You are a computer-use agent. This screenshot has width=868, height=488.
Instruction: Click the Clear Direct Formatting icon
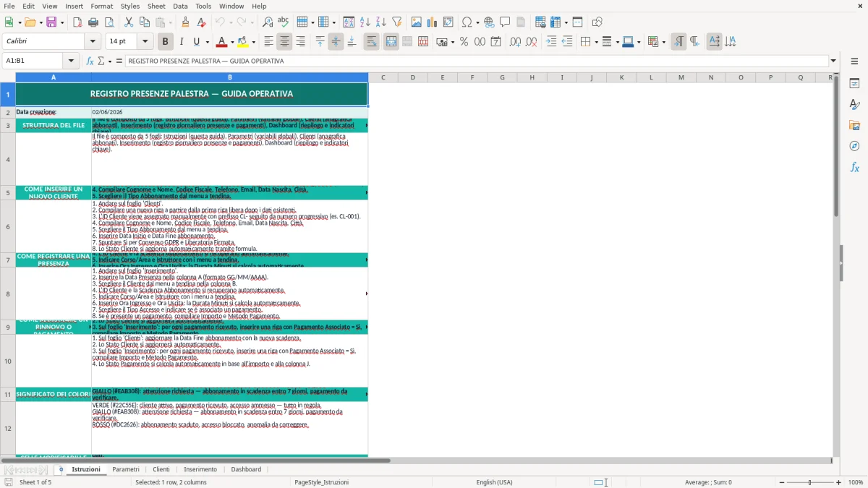[202, 22]
